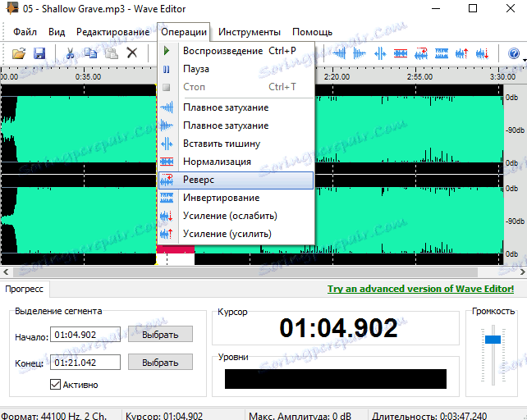
Task: Click the Reverse waveform icon in toolbar
Action: [421, 53]
